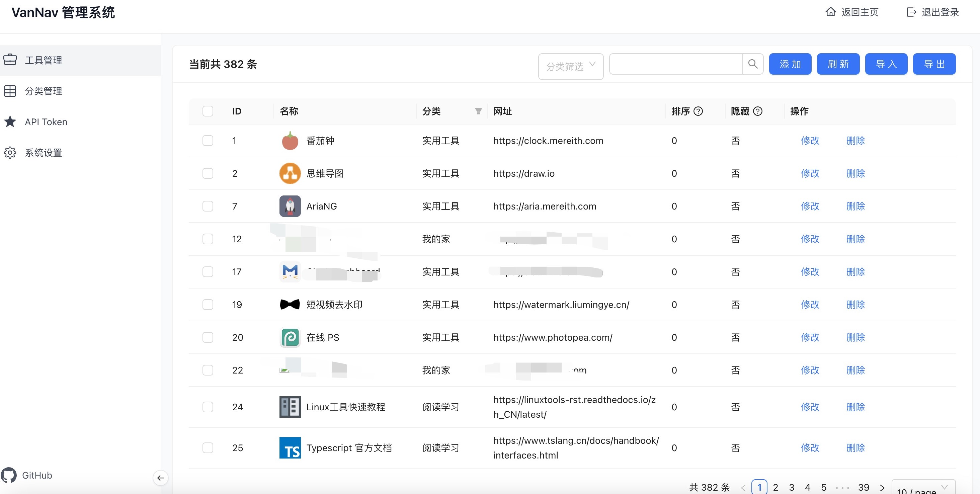Check the row for 番茄钟
The height and width of the screenshot is (494, 980).
coord(208,141)
